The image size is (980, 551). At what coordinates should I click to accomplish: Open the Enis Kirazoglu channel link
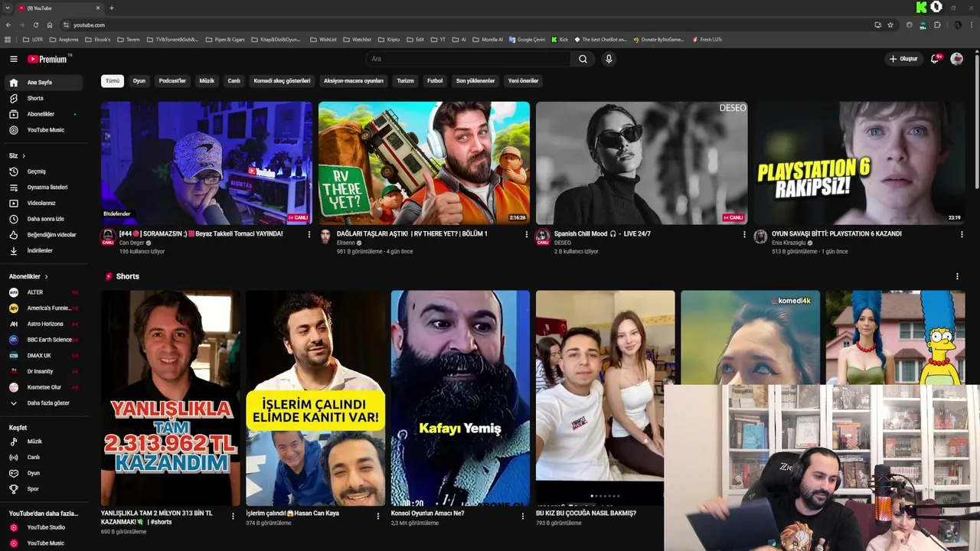point(790,243)
